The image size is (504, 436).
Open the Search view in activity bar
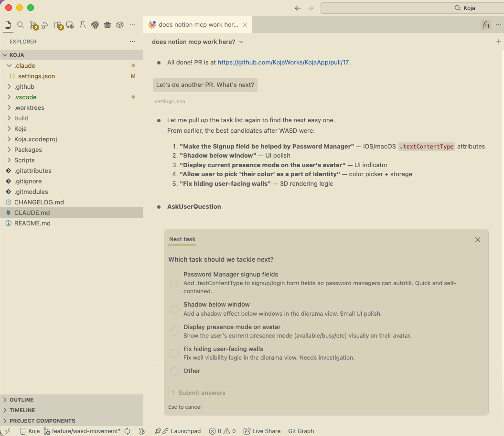21,25
